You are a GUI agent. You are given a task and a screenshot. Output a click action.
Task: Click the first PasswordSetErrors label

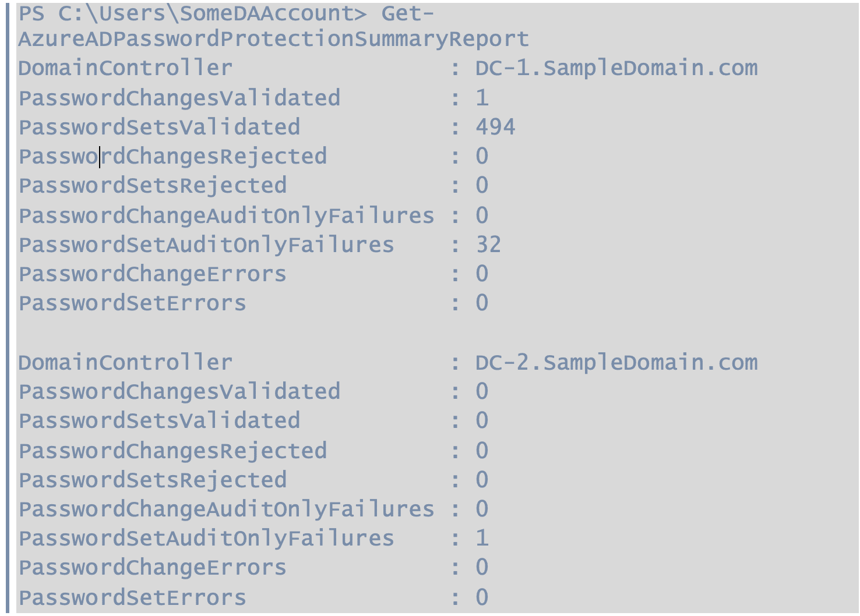point(132,303)
